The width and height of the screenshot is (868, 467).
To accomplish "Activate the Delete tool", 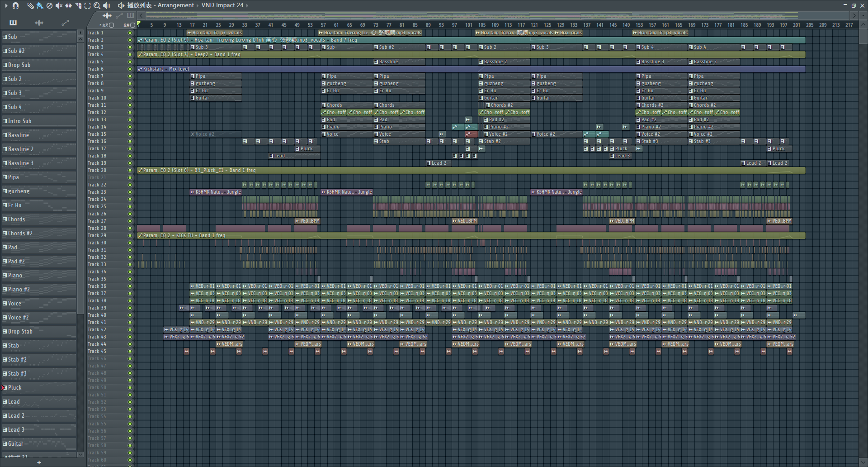I will 49,5.
